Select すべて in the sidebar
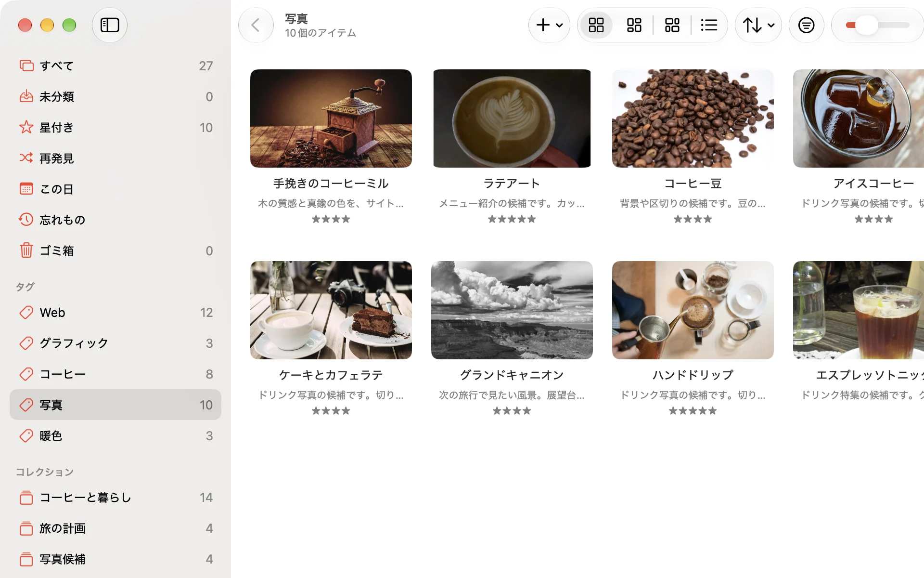This screenshot has width=924, height=578. pyautogui.click(x=115, y=66)
